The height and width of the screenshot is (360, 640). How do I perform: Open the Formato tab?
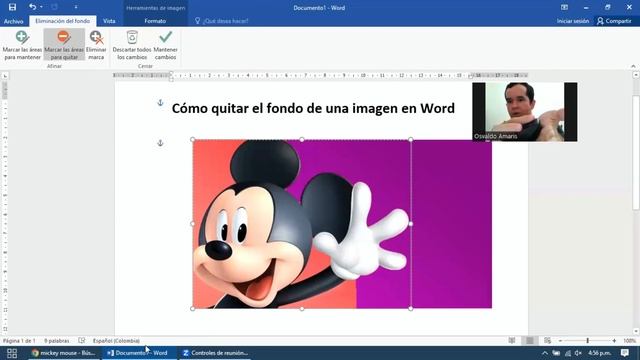tap(155, 21)
